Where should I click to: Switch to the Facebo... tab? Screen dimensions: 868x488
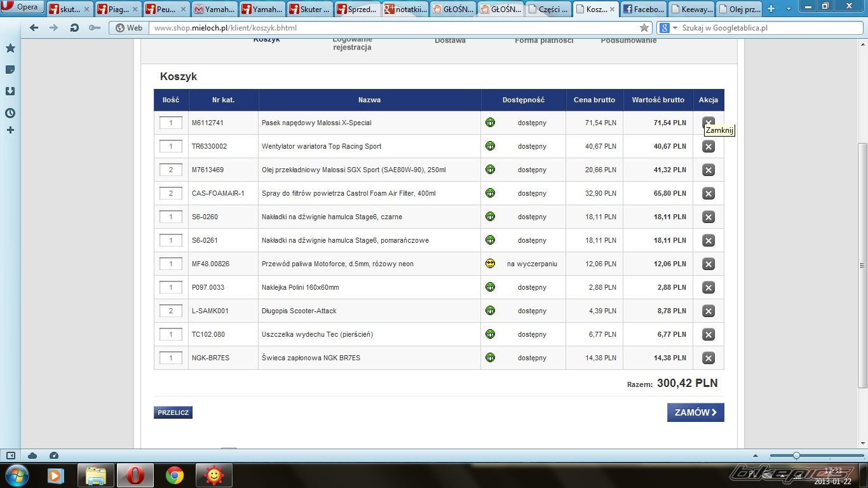(x=644, y=10)
